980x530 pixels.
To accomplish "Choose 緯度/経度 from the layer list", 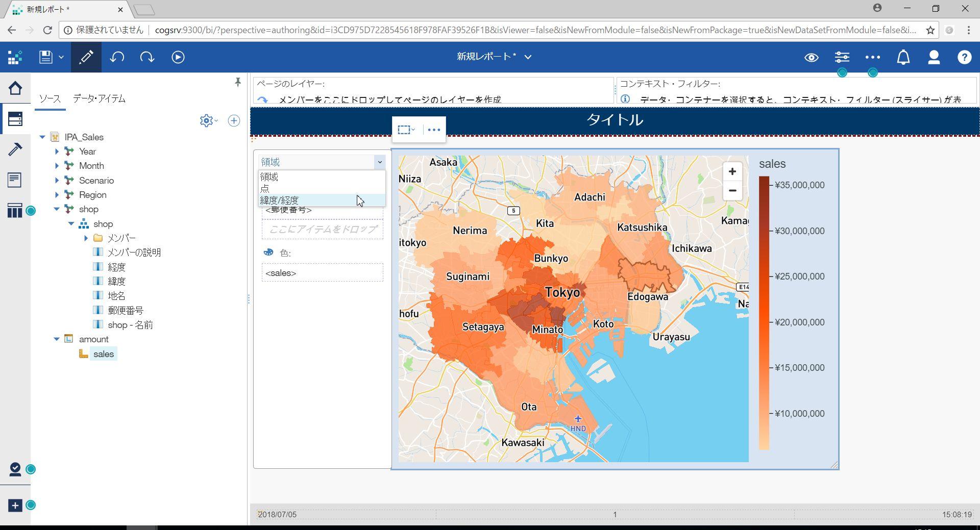I will (x=322, y=200).
